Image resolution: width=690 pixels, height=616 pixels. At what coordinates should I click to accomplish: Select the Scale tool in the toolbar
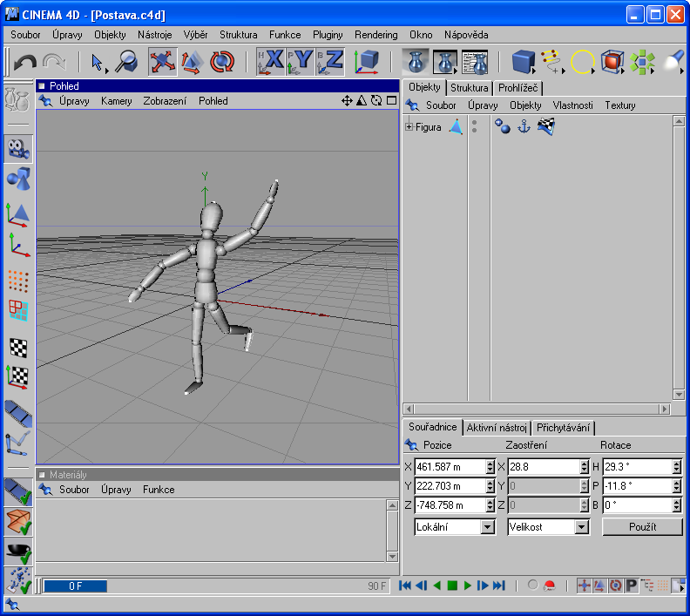pyautogui.click(x=192, y=62)
